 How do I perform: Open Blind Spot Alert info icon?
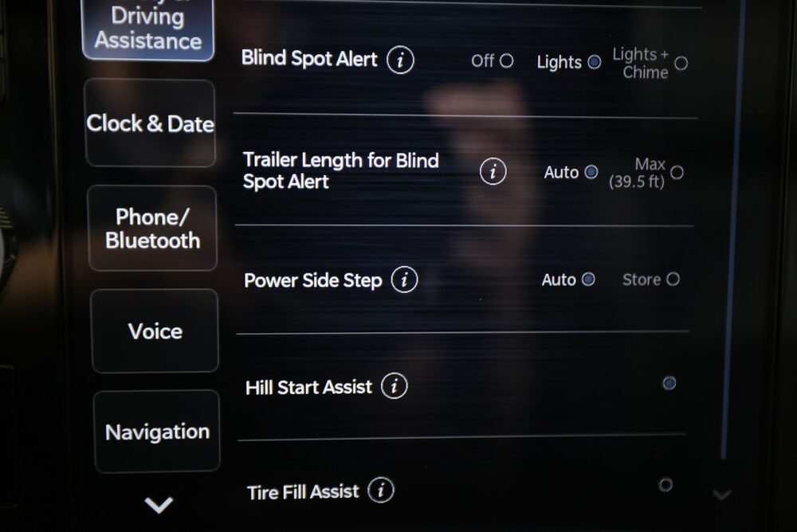[400, 60]
